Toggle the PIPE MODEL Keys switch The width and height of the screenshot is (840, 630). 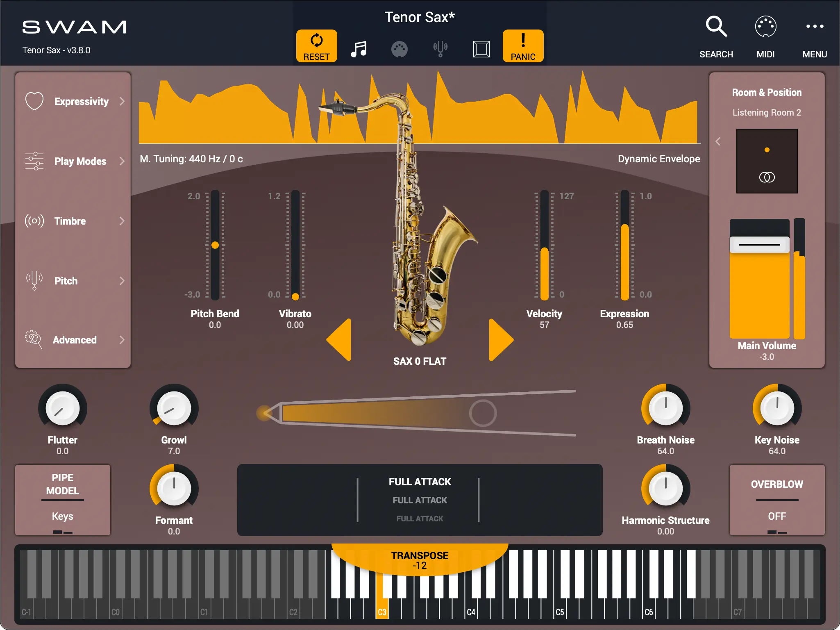click(62, 516)
